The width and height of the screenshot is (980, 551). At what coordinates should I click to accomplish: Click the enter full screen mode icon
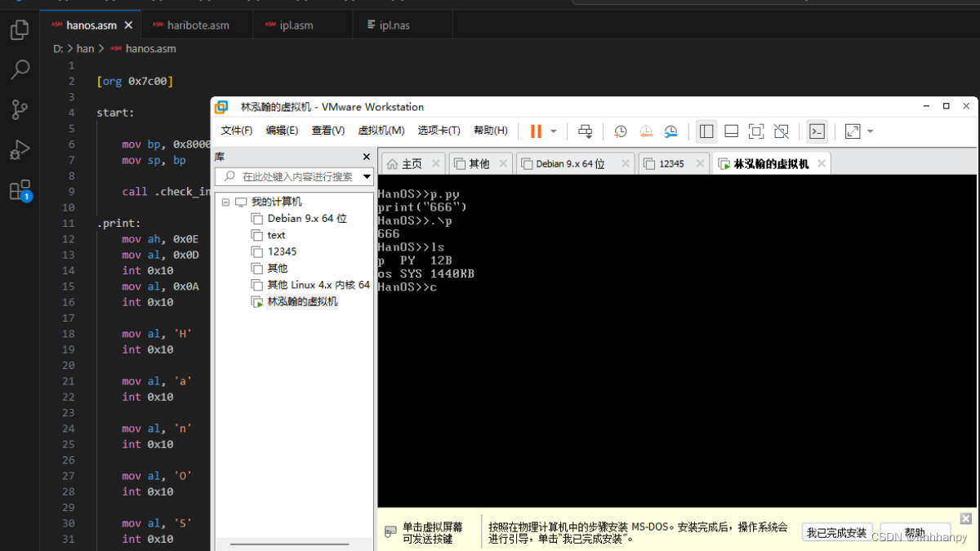tap(756, 131)
